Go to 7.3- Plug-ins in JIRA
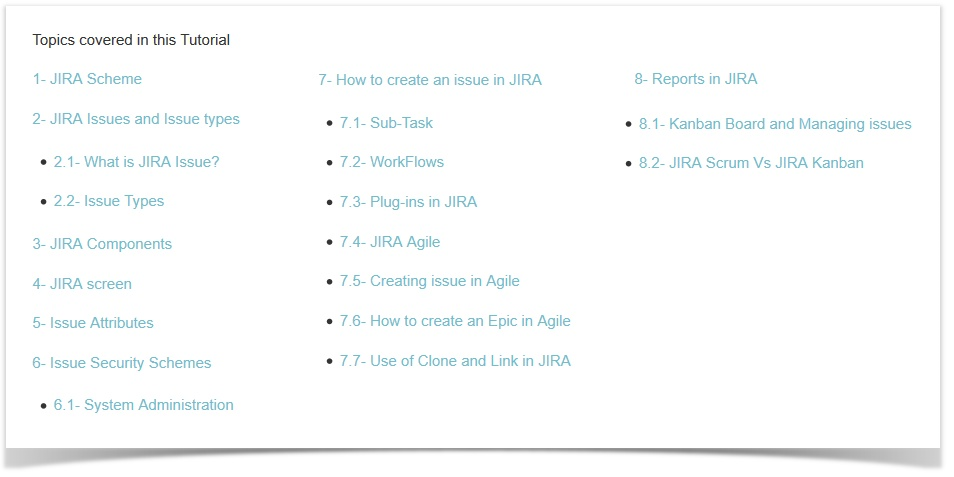 click(x=408, y=203)
